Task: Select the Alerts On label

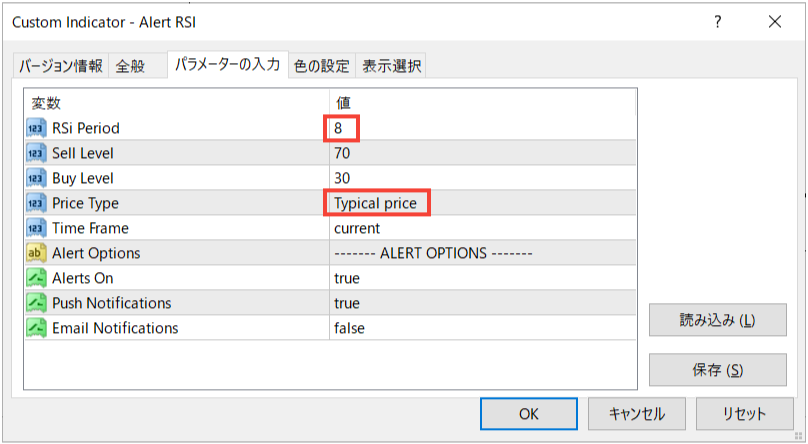Action: point(83,278)
